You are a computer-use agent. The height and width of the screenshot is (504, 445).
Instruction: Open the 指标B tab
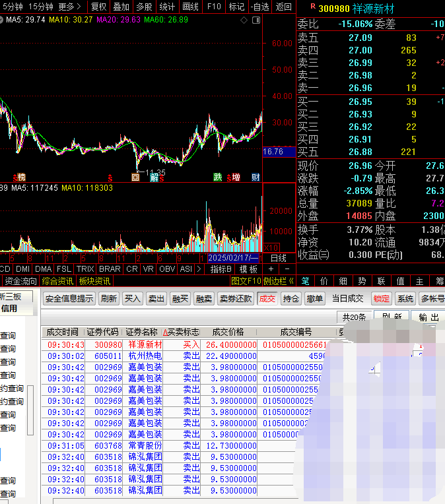221,268
